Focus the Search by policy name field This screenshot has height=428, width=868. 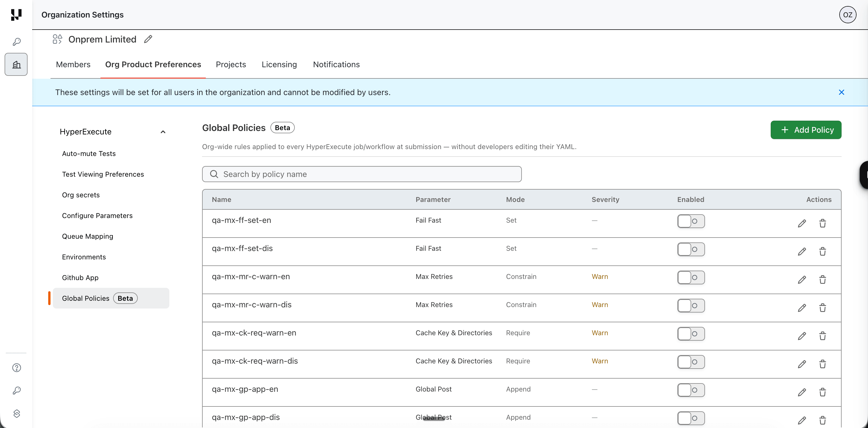[362, 174]
